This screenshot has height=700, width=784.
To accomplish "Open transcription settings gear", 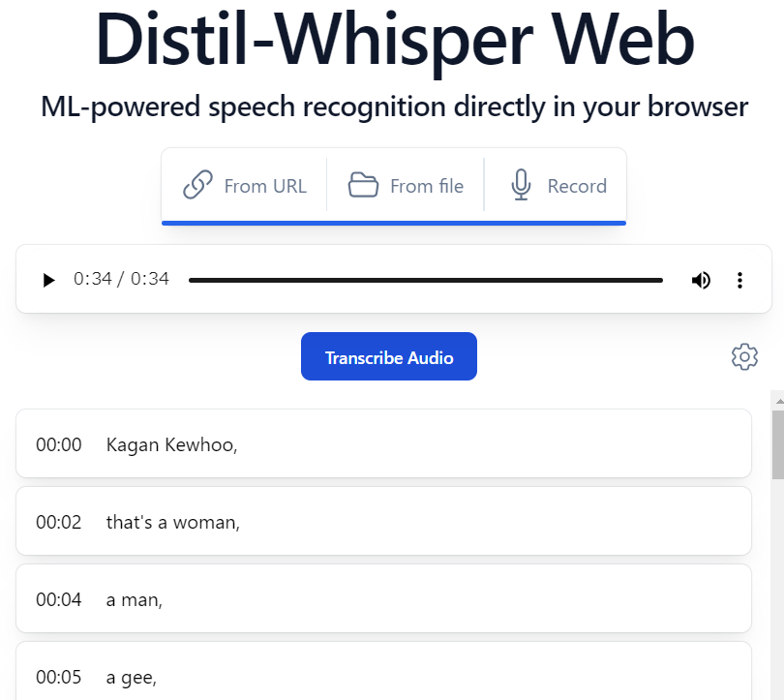I will point(744,356).
